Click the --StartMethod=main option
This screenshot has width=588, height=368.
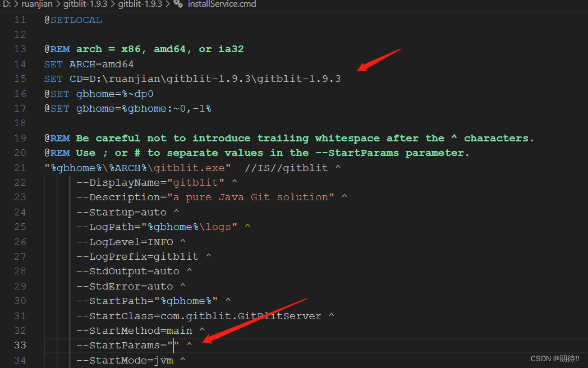tap(134, 330)
